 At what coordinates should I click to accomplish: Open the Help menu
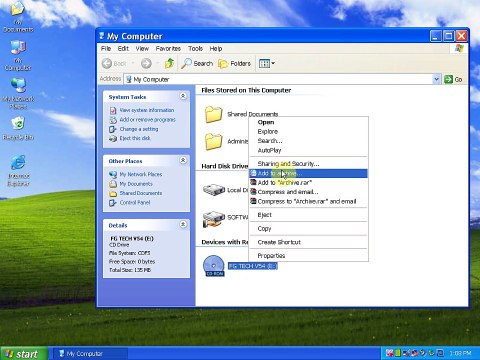point(216,49)
